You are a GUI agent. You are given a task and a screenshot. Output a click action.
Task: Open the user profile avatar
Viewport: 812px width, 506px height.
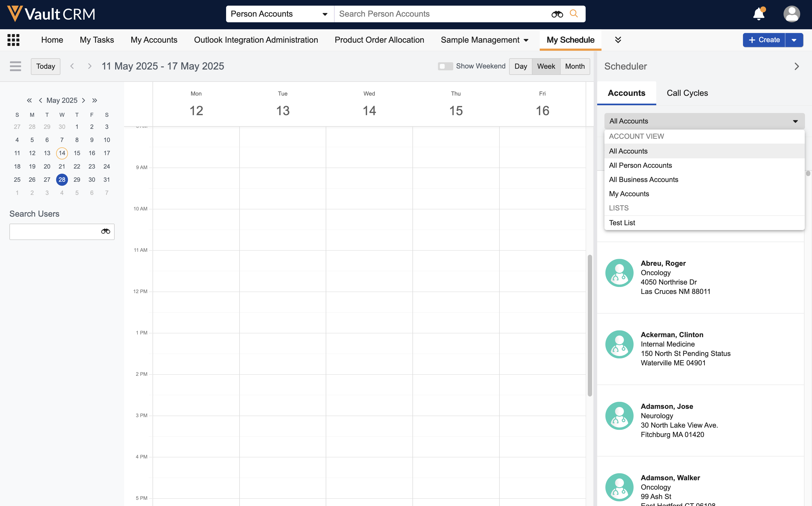[x=791, y=14]
